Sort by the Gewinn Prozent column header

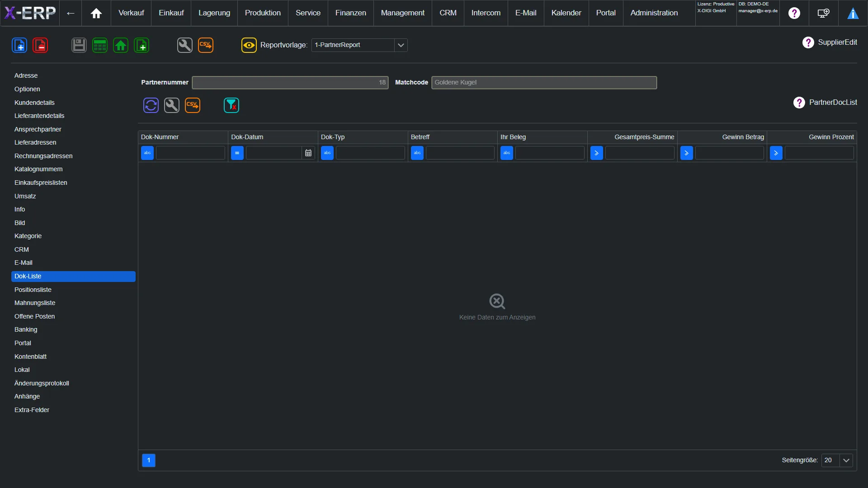pyautogui.click(x=812, y=137)
